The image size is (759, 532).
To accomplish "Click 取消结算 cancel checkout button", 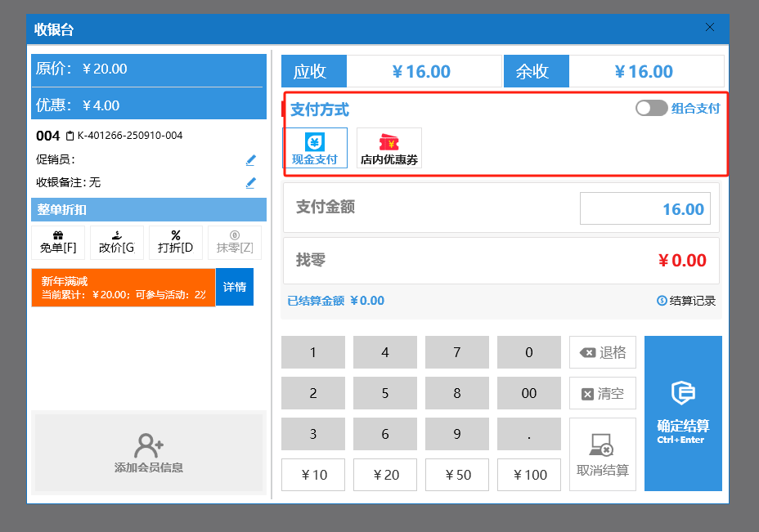I will 602,454.
